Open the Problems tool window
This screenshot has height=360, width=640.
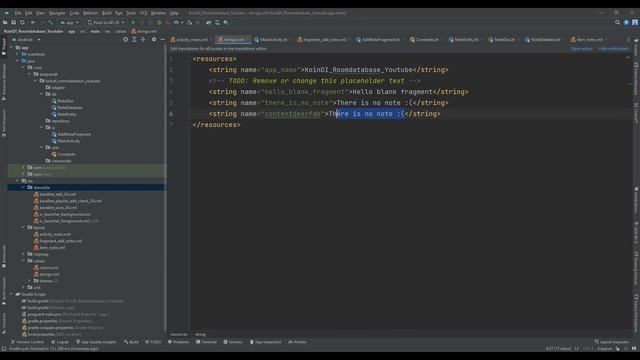pos(178,342)
